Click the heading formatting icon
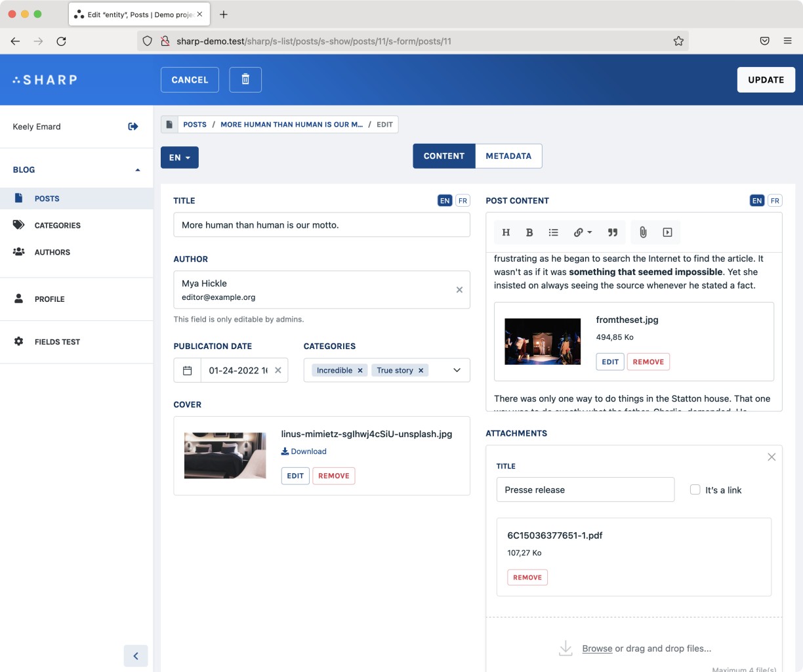This screenshot has width=803, height=672. pos(506,232)
